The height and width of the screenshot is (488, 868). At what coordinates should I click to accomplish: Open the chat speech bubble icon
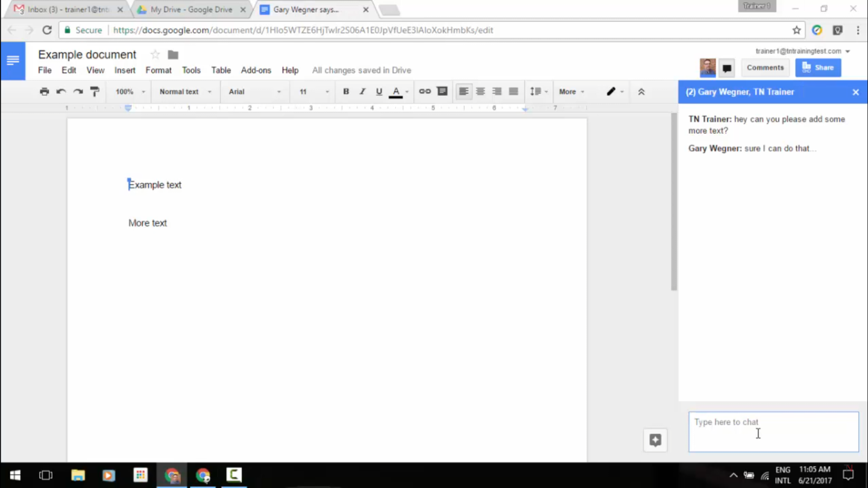pos(727,68)
